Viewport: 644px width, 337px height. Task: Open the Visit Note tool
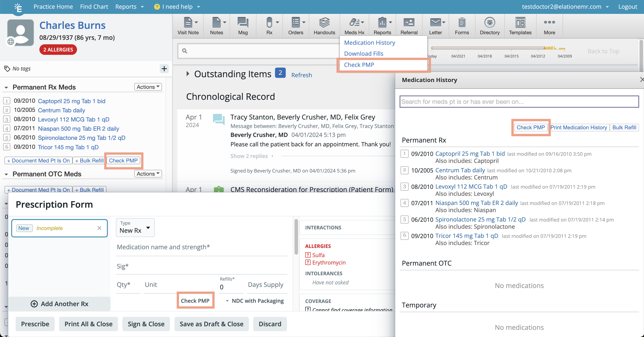click(188, 25)
